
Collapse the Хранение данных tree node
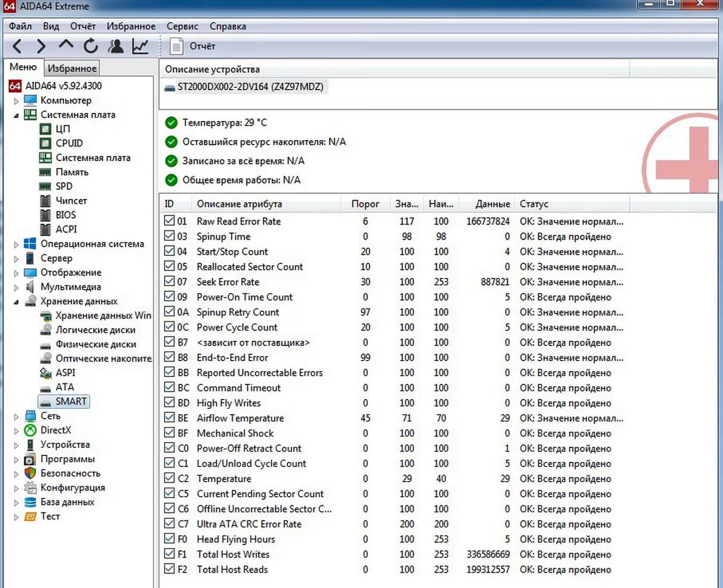tap(16, 302)
